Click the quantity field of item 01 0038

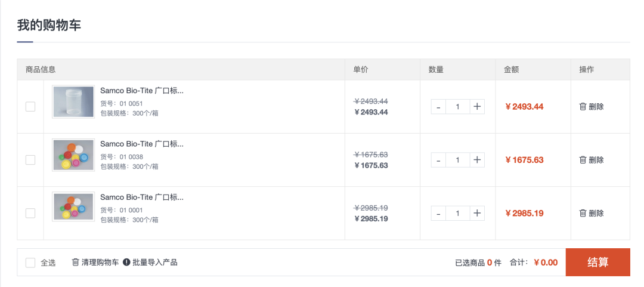pyautogui.click(x=457, y=160)
